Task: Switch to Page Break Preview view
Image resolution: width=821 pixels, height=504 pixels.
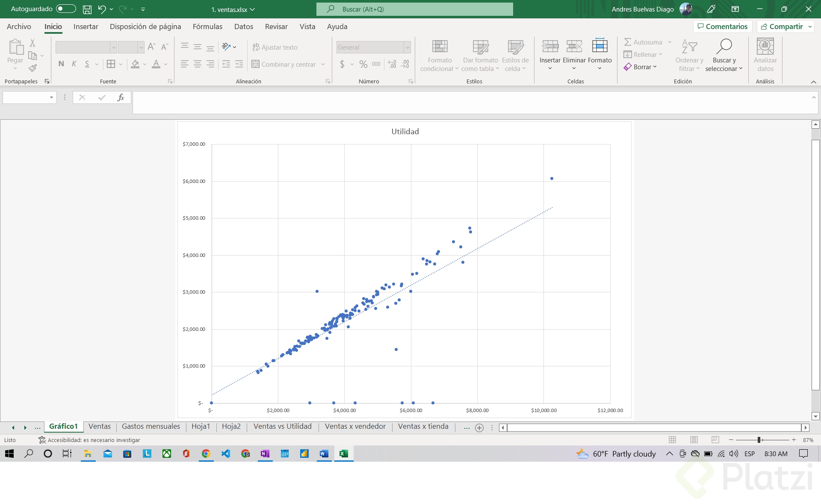Action: [715, 440]
